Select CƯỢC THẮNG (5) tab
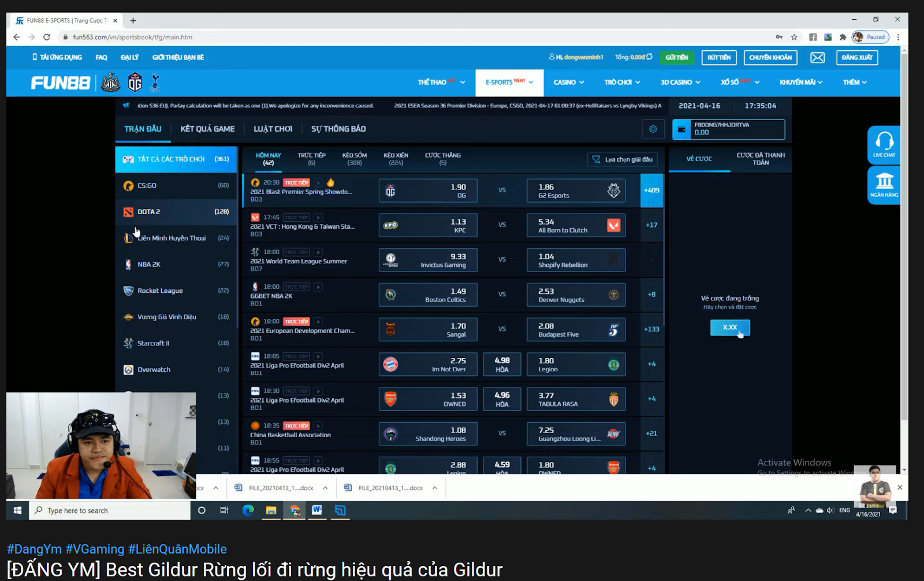The width and height of the screenshot is (924, 581). [442, 159]
